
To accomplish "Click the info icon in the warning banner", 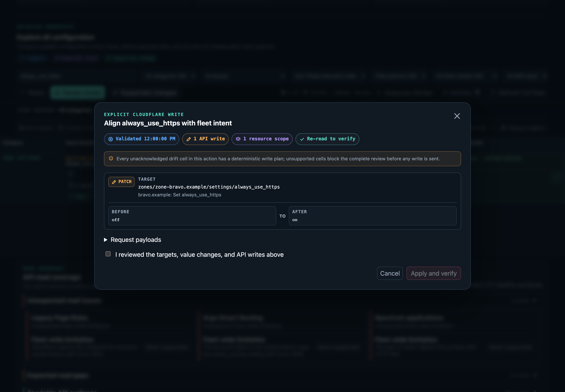I will pos(111,158).
